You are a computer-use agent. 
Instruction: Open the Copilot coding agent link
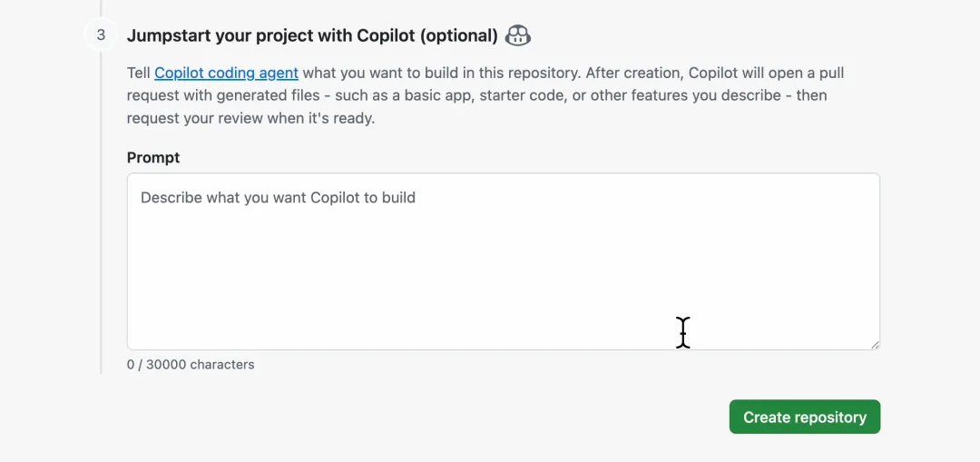(226, 73)
